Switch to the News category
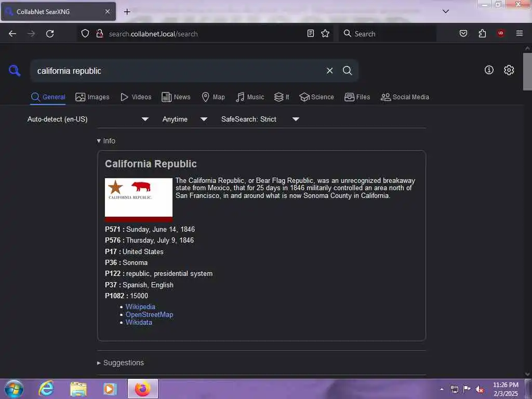532x399 pixels. pyautogui.click(x=176, y=97)
